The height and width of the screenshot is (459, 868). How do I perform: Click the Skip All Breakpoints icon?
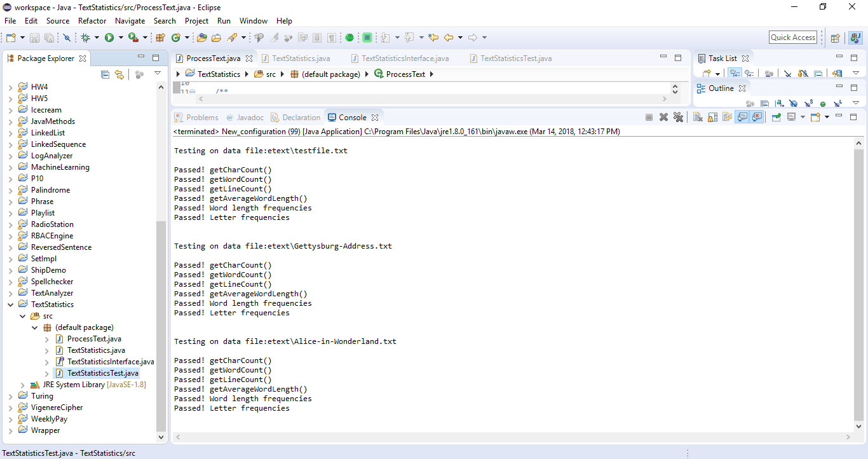coord(67,38)
